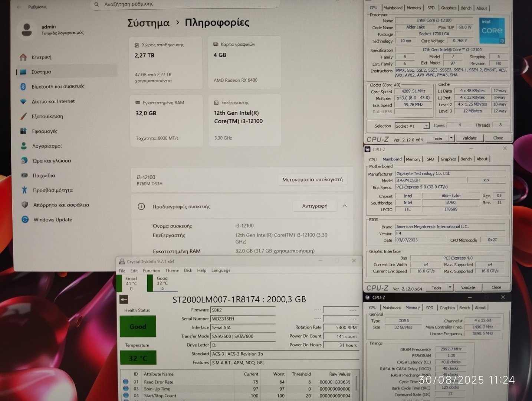
Task: Click the search magnifier icon in Settings
Action: point(96,4)
